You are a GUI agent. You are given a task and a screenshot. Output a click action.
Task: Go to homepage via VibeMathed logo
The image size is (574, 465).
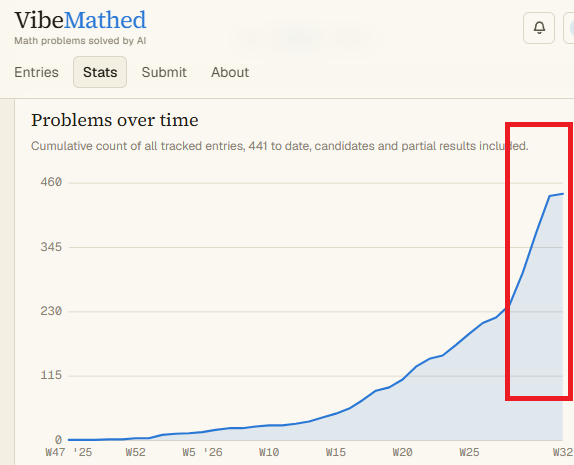point(80,20)
